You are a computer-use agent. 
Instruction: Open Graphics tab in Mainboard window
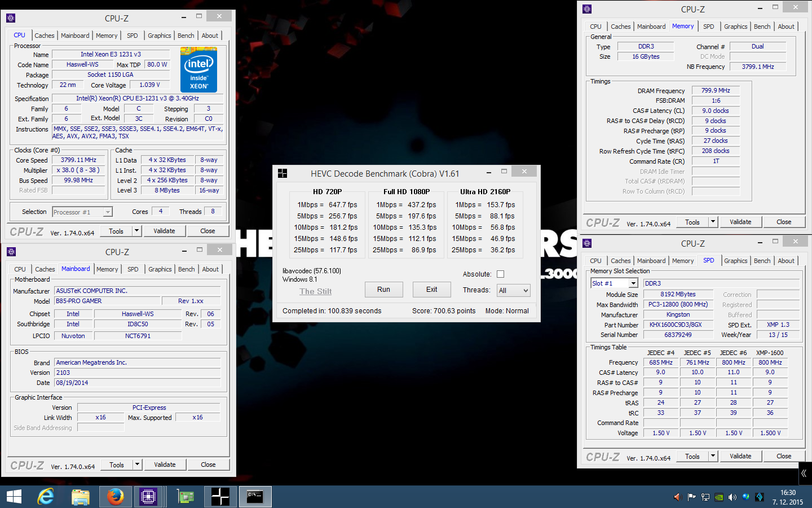(160, 269)
